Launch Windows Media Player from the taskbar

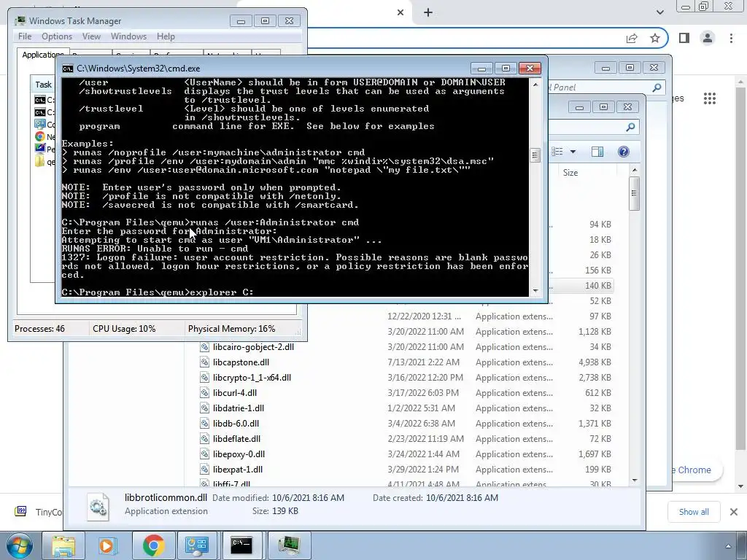108,545
